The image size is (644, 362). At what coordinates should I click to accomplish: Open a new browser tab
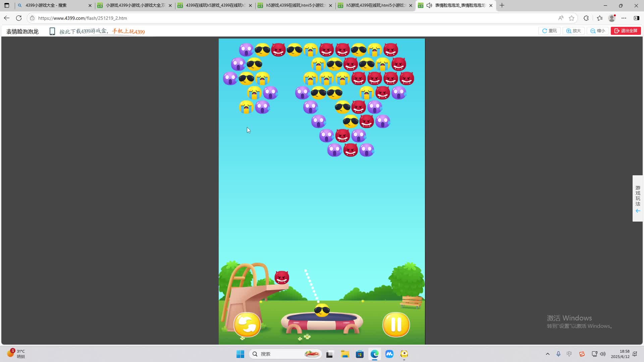(x=502, y=5)
